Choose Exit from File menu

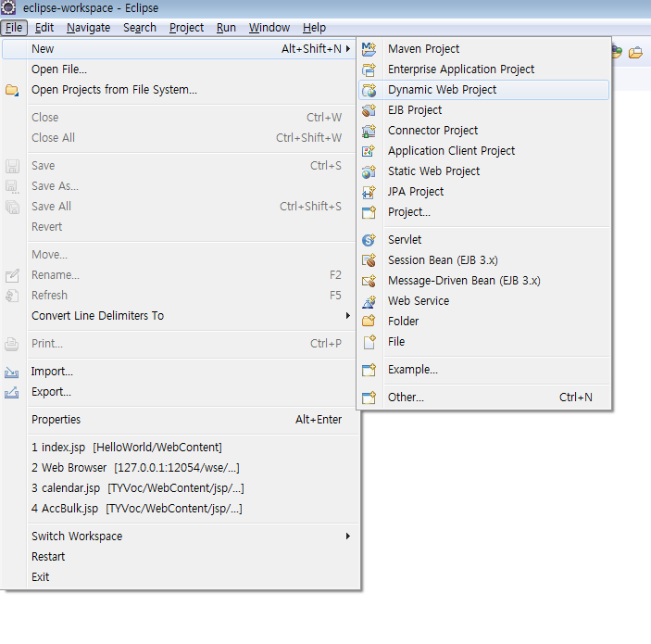[x=179, y=577]
